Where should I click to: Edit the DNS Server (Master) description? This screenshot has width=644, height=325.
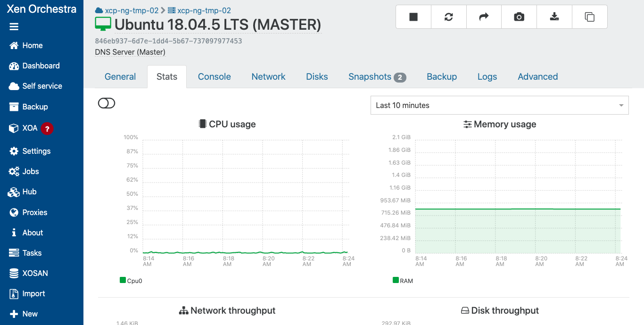point(130,52)
